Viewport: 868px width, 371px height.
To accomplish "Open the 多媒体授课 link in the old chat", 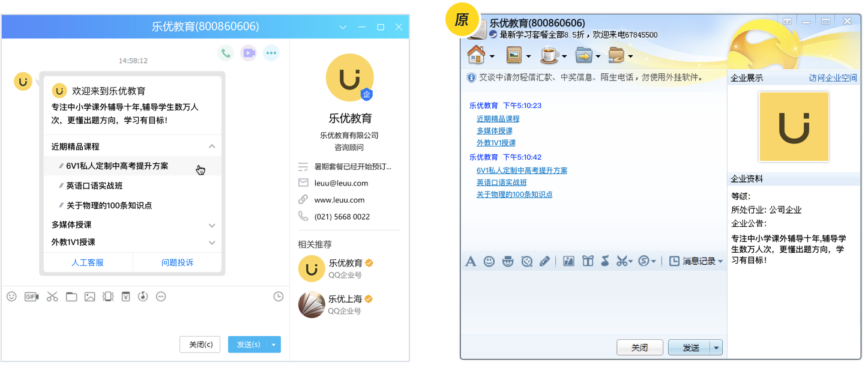I will 495,131.
